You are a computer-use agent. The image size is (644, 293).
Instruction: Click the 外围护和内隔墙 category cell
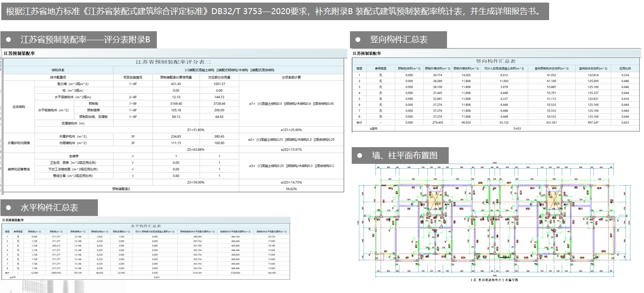tap(19, 143)
